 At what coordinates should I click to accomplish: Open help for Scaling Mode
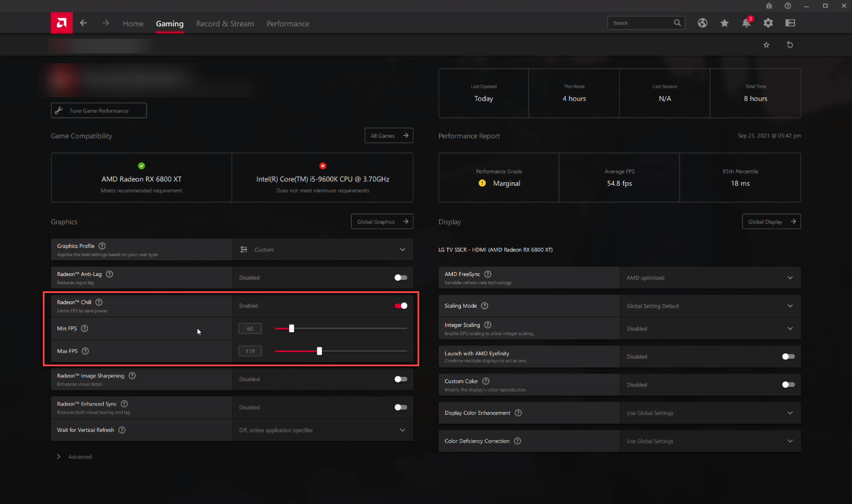pyautogui.click(x=484, y=305)
